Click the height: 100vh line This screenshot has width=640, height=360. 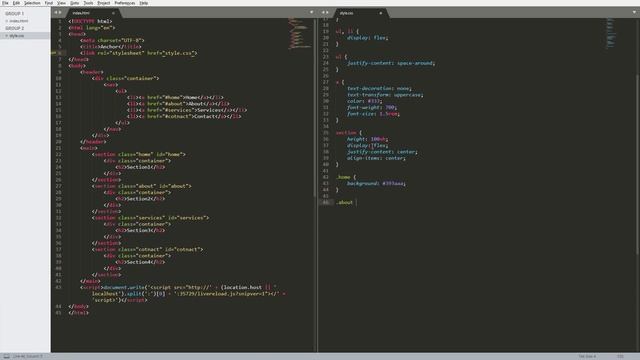click(367, 139)
